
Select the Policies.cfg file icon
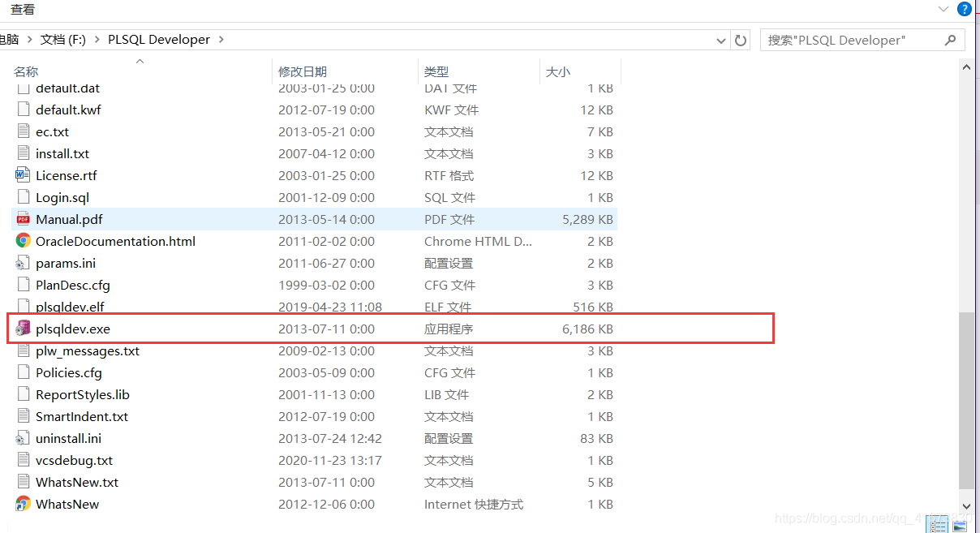[x=23, y=372]
